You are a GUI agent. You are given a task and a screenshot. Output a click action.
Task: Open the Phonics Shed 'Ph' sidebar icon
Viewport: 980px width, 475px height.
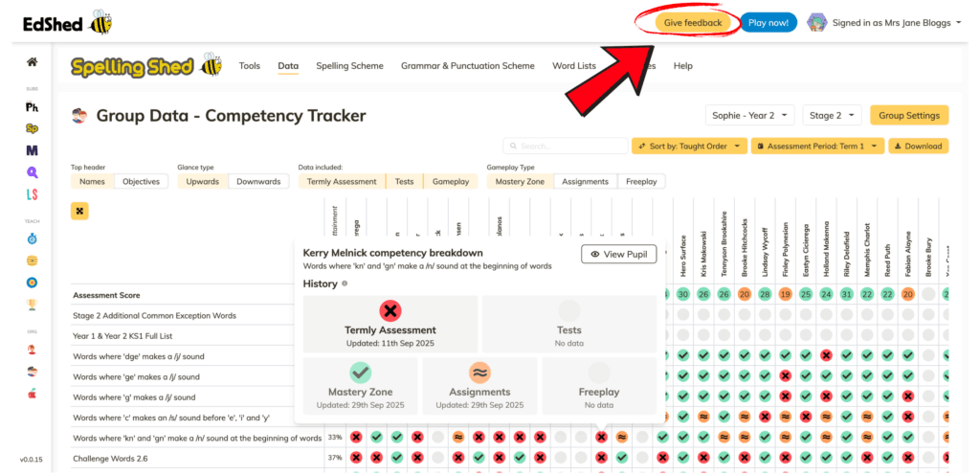[x=32, y=106]
